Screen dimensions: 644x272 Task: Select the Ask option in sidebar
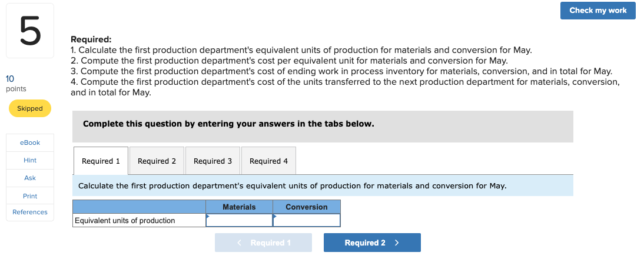pyautogui.click(x=29, y=178)
